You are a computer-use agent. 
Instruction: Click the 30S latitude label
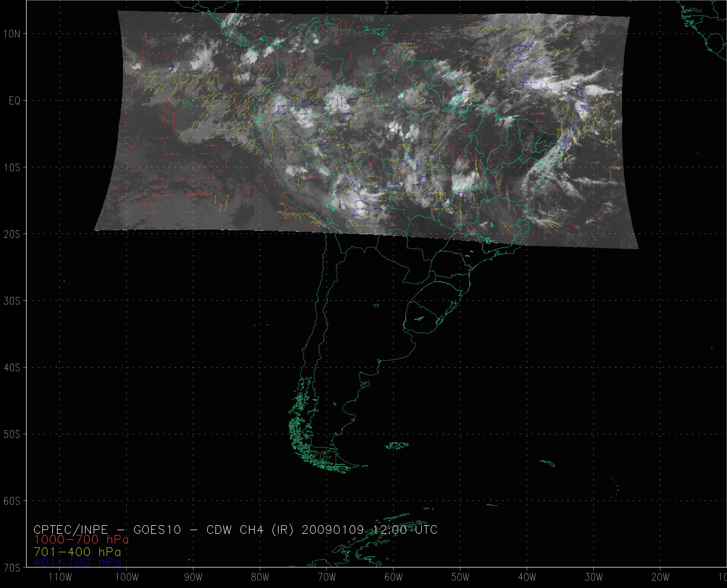[x=12, y=301]
